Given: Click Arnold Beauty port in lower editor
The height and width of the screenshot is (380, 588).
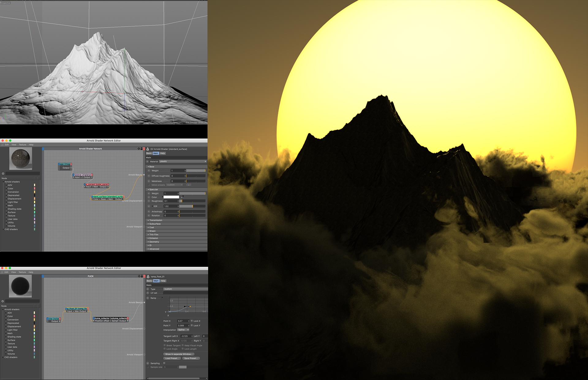Looking at the screenshot, I should pyautogui.click(x=144, y=302).
